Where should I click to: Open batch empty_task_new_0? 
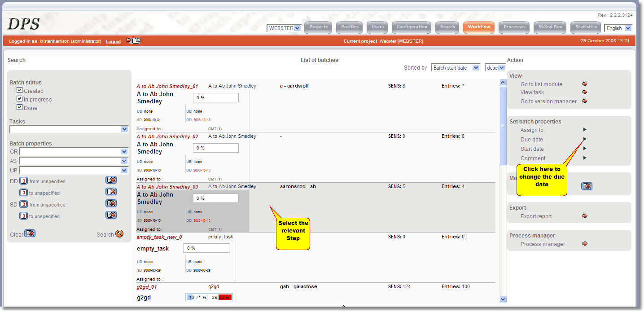[x=159, y=237]
